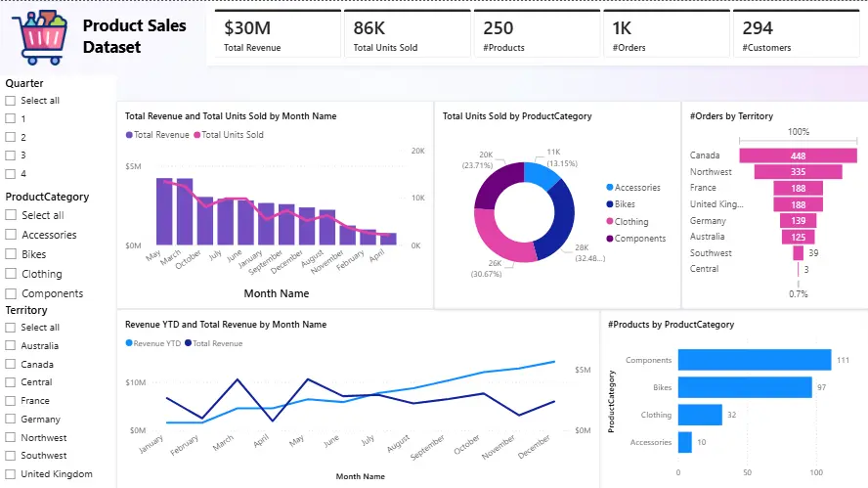Viewport: 868px width, 488px height.
Task: Tick the Quarter 4 checkbox
Action: [x=10, y=173]
